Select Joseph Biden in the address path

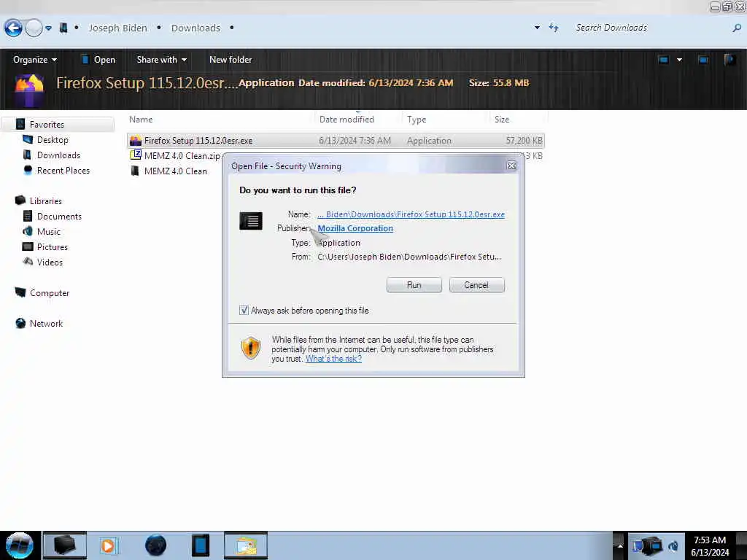(117, 28)
